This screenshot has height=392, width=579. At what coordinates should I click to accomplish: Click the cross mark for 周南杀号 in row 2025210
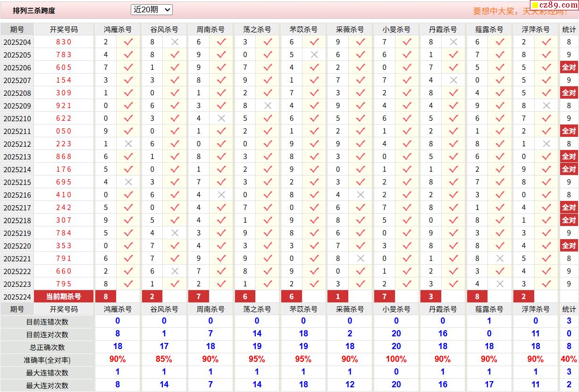[221, 118]
